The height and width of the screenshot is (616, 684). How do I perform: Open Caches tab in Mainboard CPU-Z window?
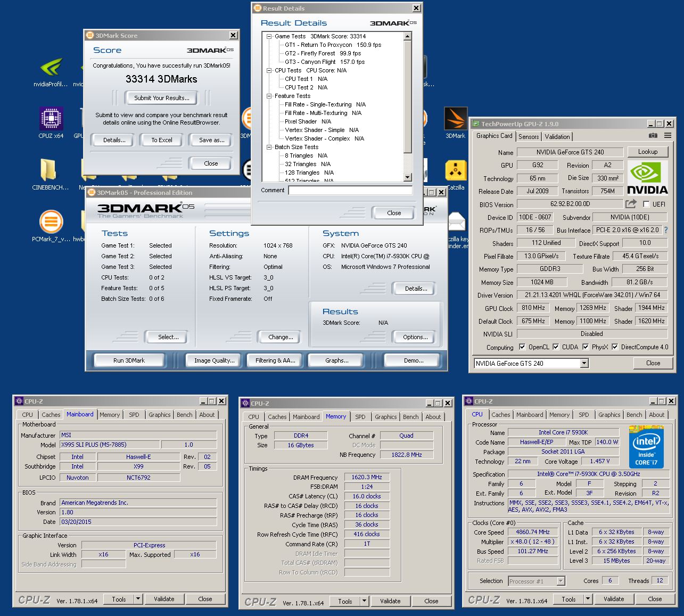(51, 415)
